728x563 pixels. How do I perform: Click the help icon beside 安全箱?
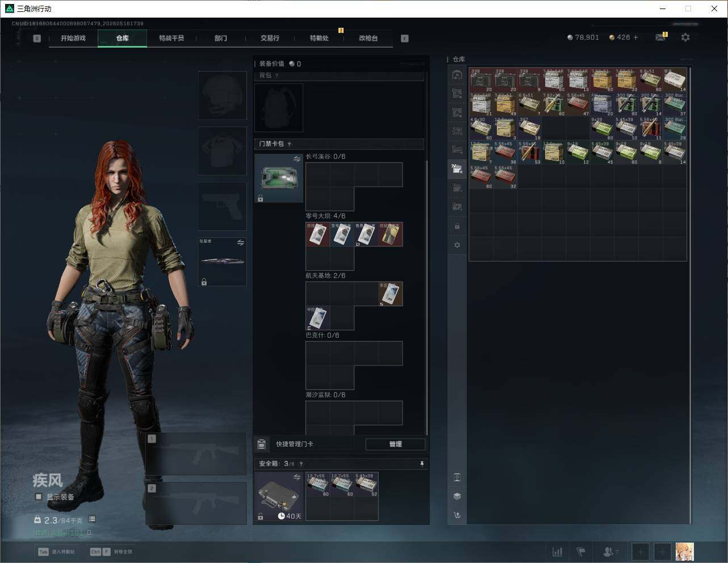pyautogui.click(x=301, y=464)
